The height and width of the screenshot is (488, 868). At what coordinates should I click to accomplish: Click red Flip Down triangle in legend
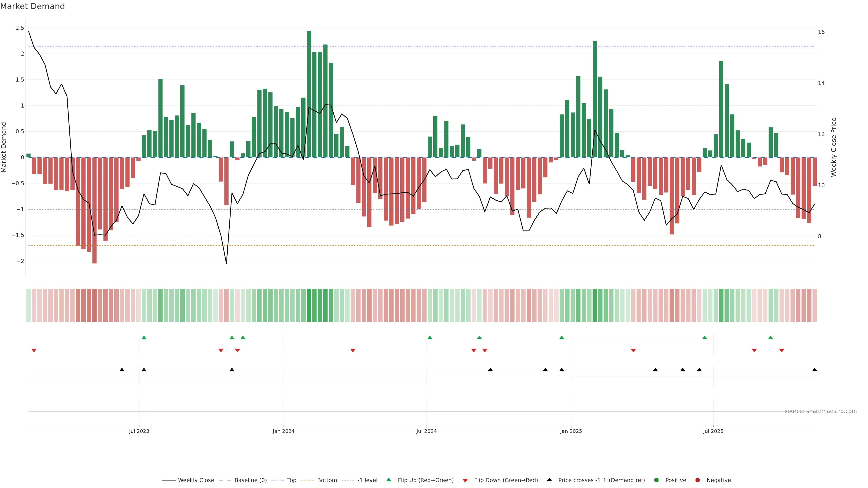point(465,481)
